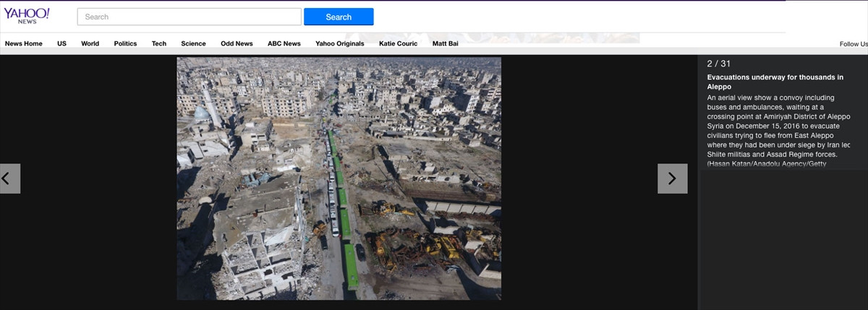This screenshot has width=868, height=310.
Task: Open the Matt Bai page
Action: 445,43
